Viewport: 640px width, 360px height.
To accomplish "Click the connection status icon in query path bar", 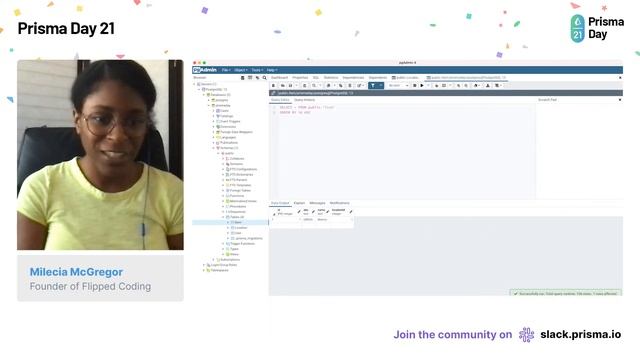I will click(x=273, y=93).
